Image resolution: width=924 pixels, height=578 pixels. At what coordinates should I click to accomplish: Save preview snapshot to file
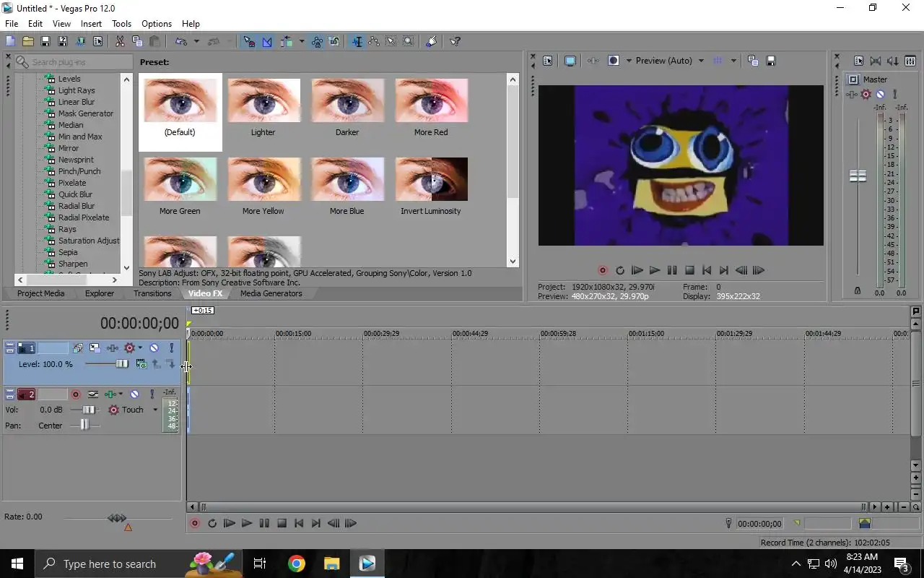coord(770,61)
